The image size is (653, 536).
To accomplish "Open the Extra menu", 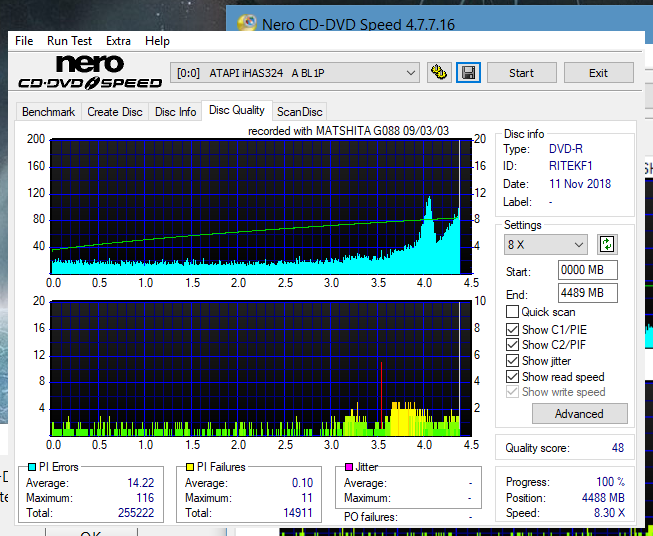I will [x=118, y=41].
